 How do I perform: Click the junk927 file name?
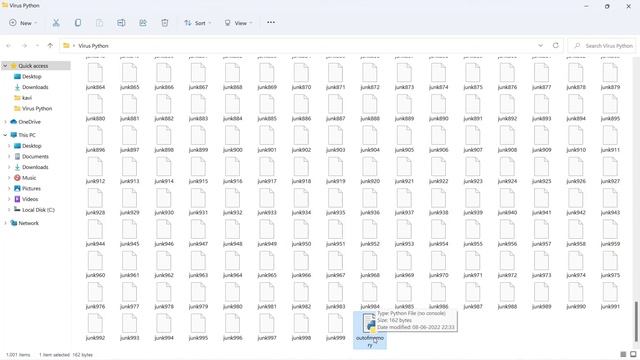click(x=610, y=181)
